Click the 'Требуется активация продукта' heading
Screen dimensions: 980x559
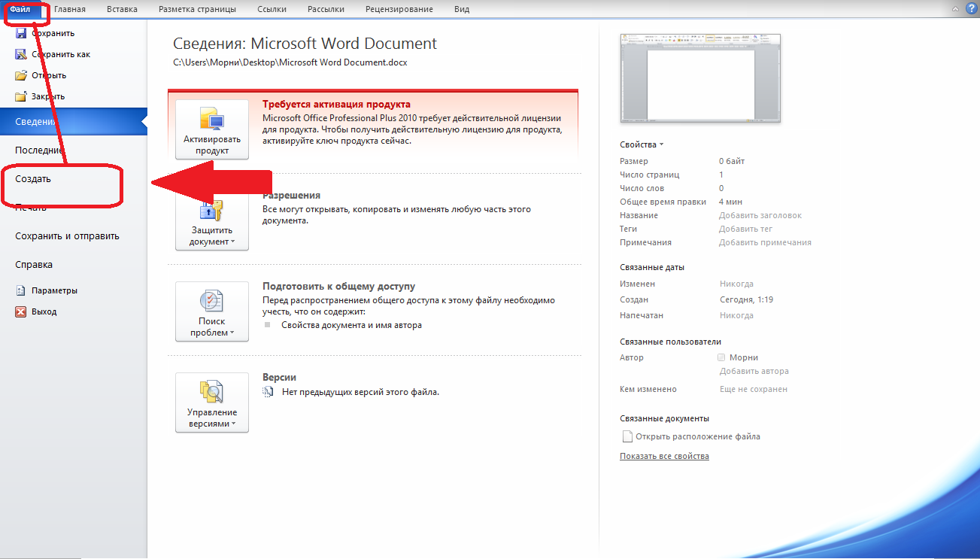point(336,105)
